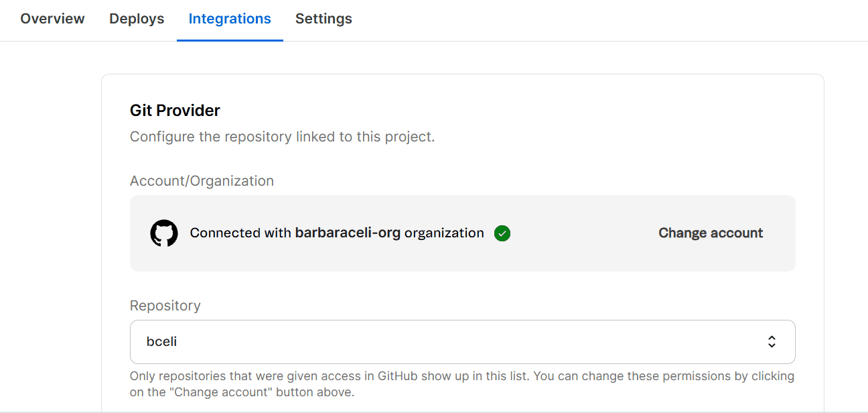Click the Repository field label

165,306
